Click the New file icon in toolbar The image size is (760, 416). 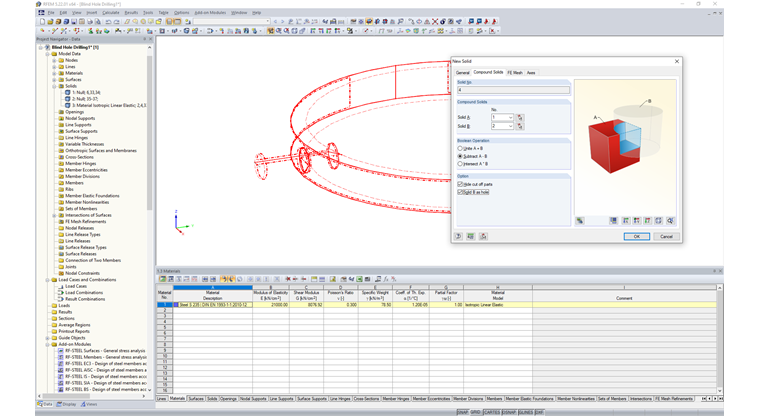[43, 22]
